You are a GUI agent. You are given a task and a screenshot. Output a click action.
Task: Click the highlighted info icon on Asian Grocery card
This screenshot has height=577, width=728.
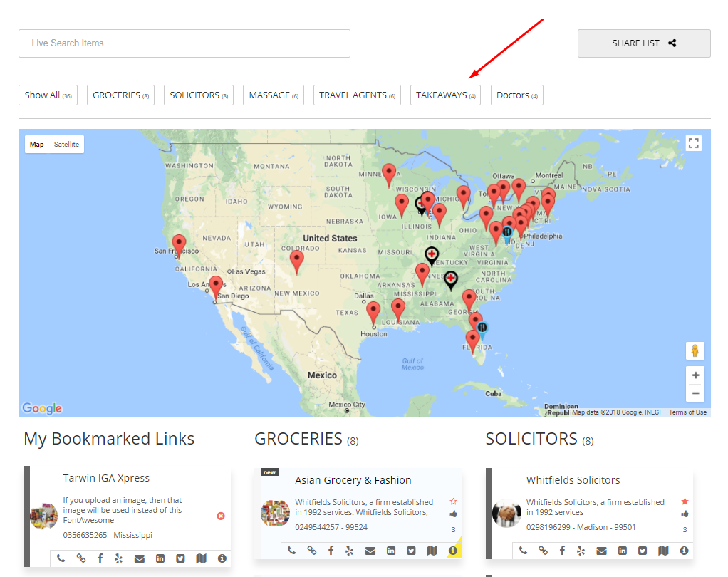tap(452, 551)
